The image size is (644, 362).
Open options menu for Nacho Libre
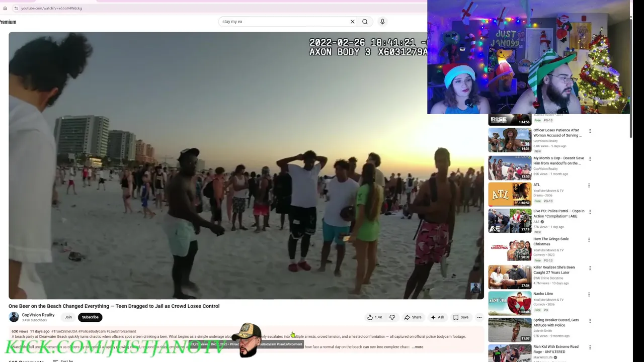click(589, 295)
